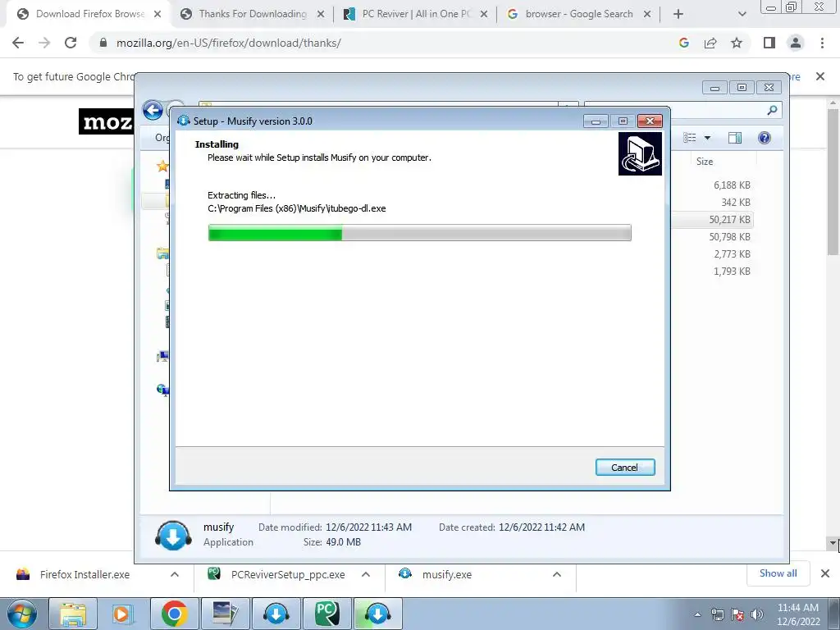This screenshot has height=630, width=840.
Task: Go forward in Chrome browser
Action: click(x=44, y=43)
